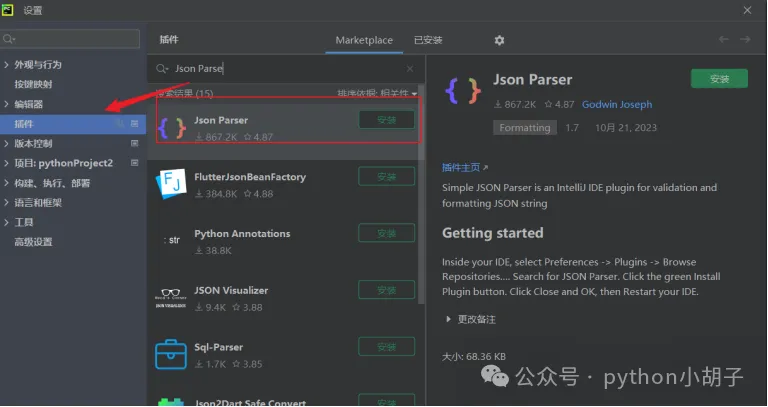Screen dimensions: 768x407
Task: Click the project-level icon beside 项目: pythonProject2
Action: [135, 163]
